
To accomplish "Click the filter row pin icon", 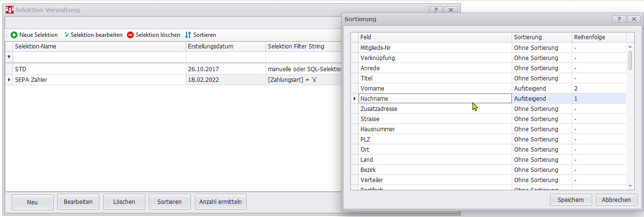I will [9, 57].
